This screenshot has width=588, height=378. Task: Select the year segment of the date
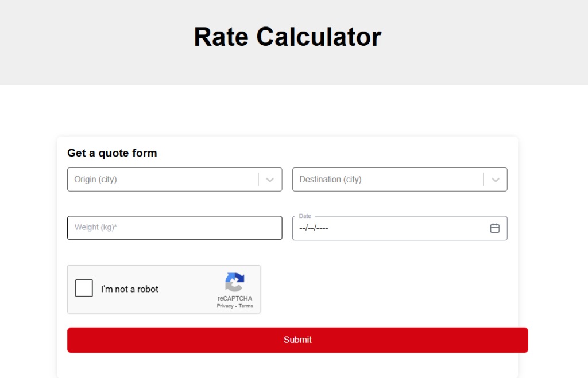pyautogui.click(x=322, y=228)
